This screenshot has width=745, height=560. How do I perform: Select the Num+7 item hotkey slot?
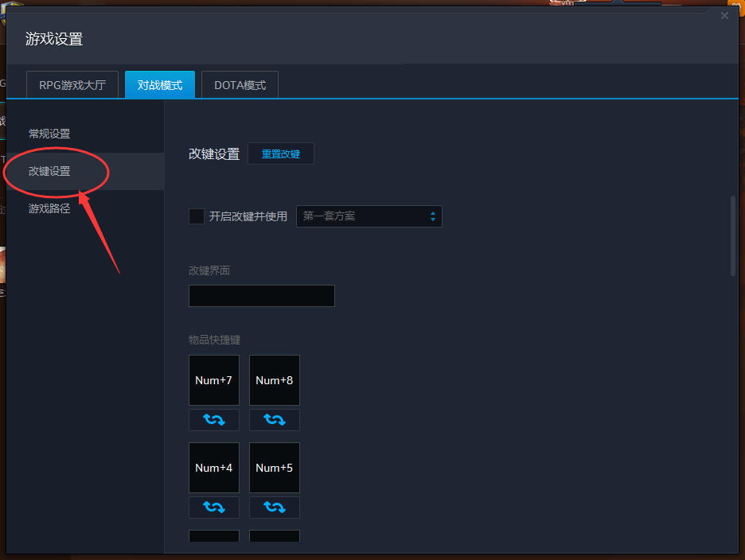pyautogui.click(x=214, y=380)
